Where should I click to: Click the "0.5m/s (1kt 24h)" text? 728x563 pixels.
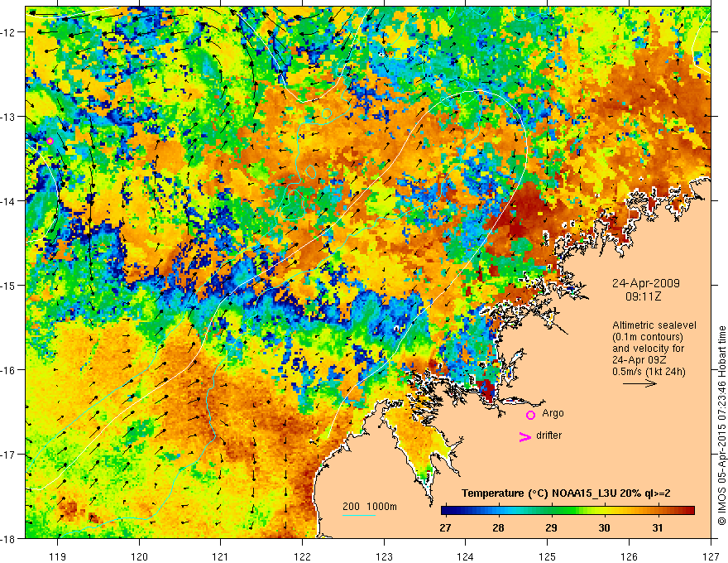coord(649,372)
